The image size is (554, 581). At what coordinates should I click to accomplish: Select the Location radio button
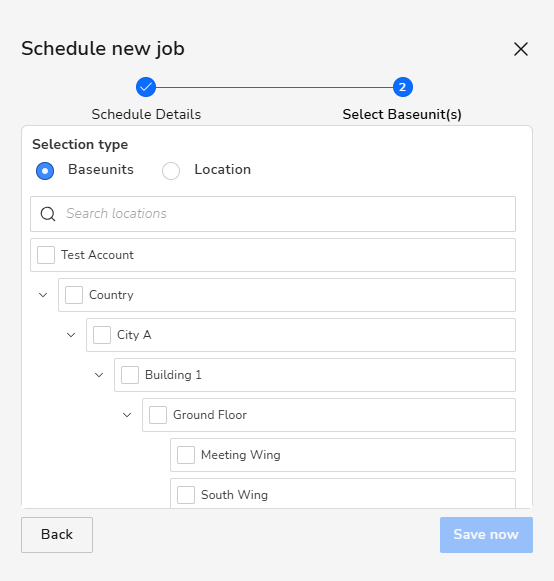pos(171,171)
